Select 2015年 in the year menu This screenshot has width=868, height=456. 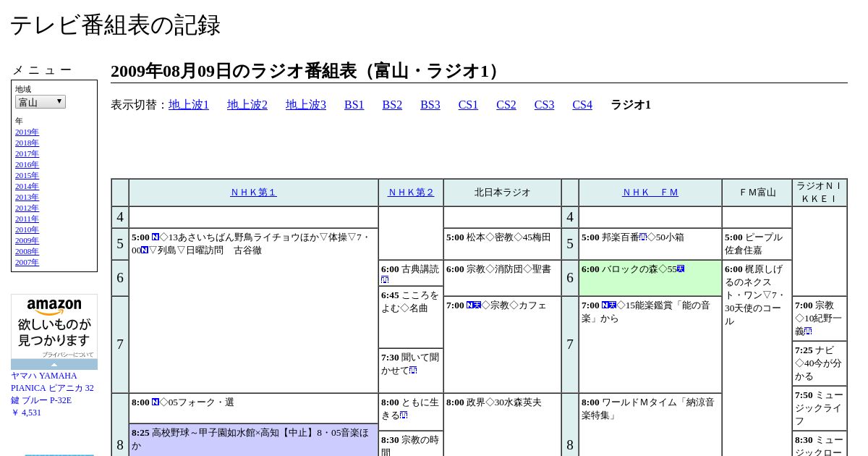pyautogui.click(x=27, y=175)
